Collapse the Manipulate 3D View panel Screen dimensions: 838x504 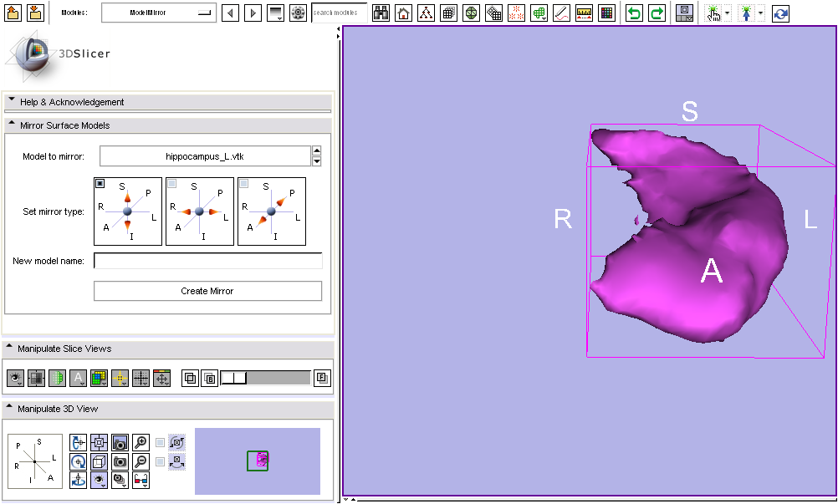tap(10, 409)
